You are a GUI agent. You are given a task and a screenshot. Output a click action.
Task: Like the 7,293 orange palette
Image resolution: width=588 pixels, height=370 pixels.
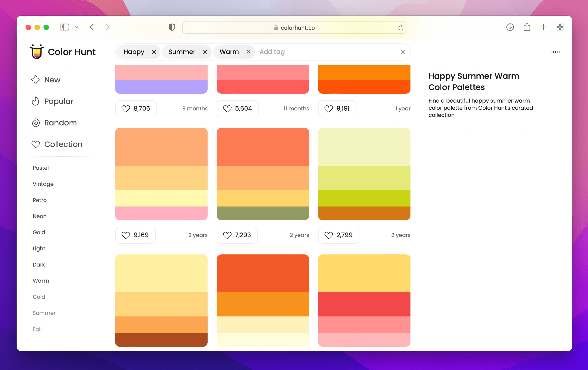tap(227, 235)
